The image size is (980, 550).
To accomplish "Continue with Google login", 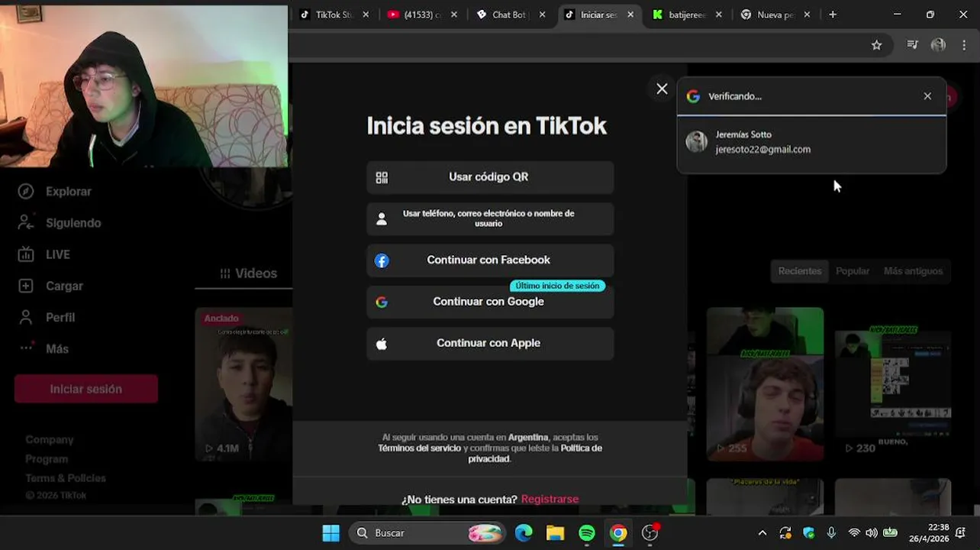I will click(490, 302).
